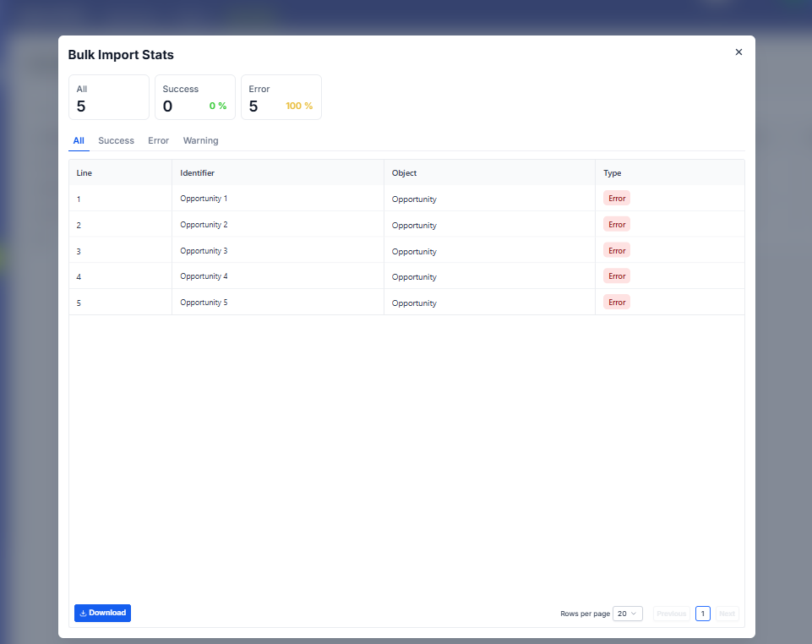Click the Type column header
The image size is (812, 644).
point(612,173)
